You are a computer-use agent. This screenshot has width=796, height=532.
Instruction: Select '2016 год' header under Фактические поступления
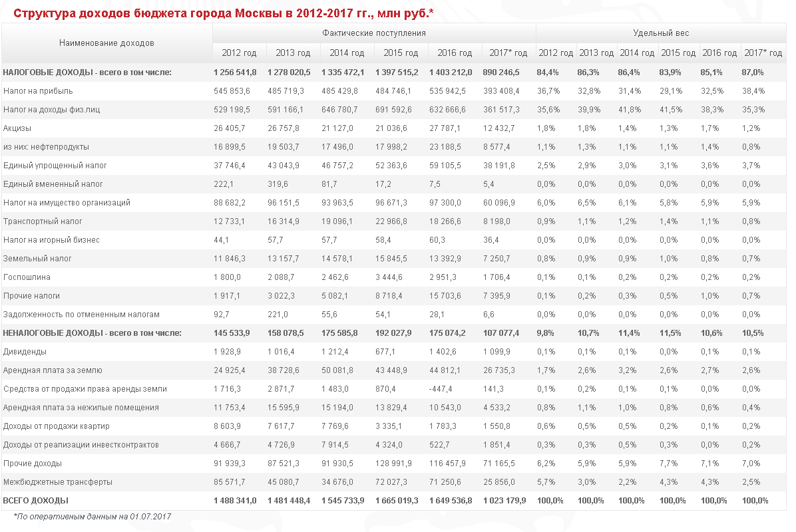[455, 53]
